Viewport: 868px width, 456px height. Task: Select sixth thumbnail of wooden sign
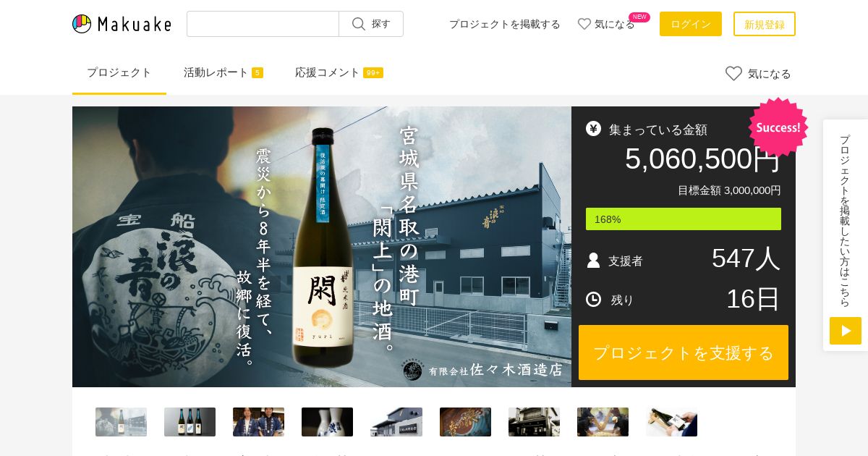(465, 422)
